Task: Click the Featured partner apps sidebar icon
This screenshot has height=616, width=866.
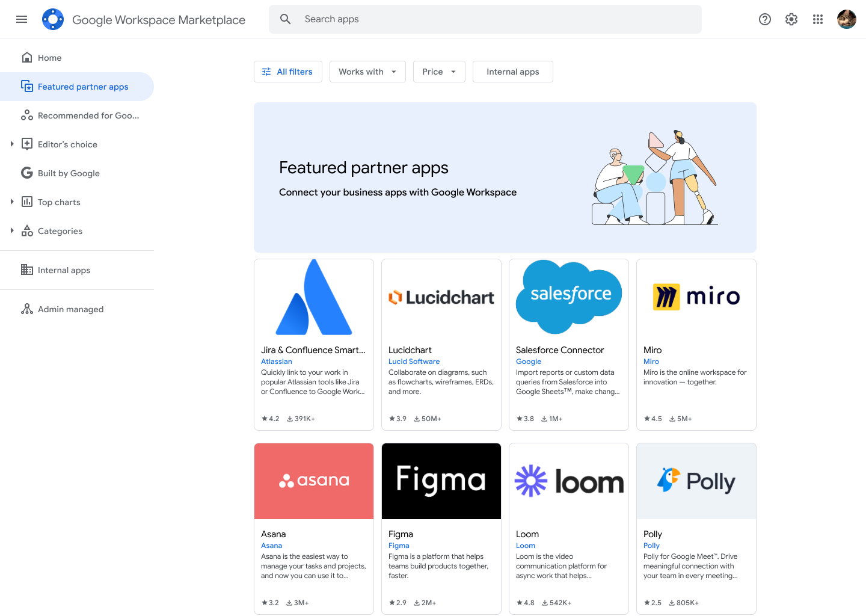Action: 27,87
